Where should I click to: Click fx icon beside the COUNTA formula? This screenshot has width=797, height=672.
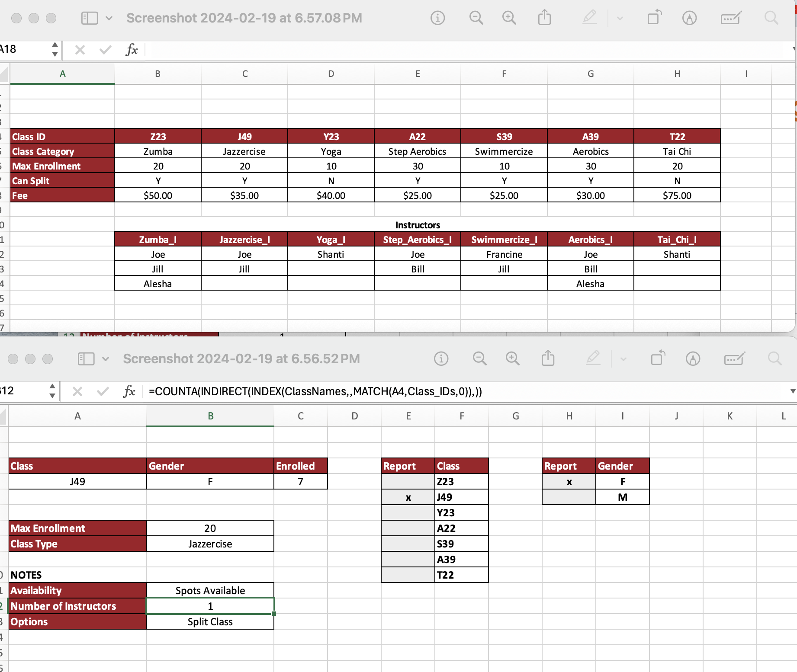coord(129,392)
